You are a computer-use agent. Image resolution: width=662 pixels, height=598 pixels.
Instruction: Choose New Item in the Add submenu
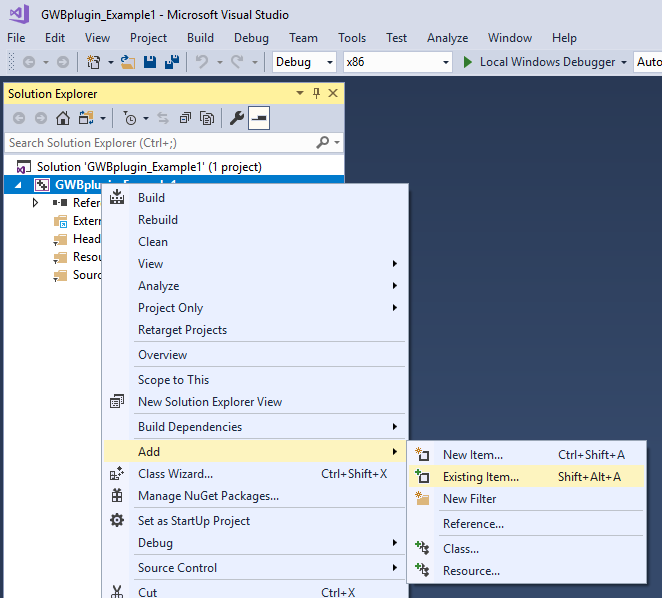tap(526, 455)
